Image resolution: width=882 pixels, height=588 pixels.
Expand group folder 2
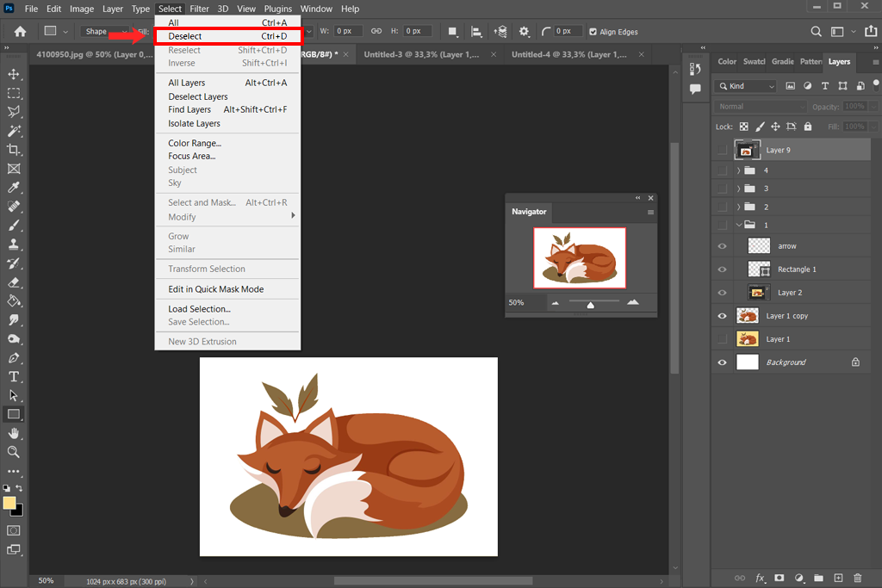[x=738, y=207]
